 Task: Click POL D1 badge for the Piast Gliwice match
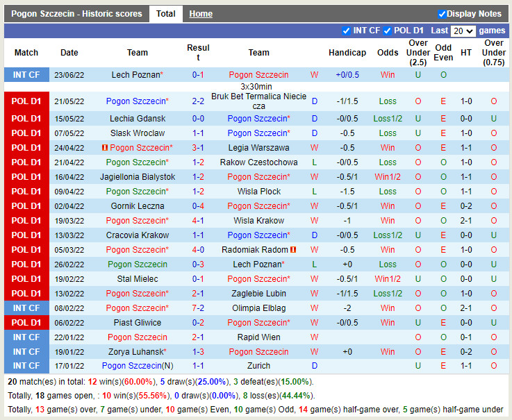click(x=26, y=323)
